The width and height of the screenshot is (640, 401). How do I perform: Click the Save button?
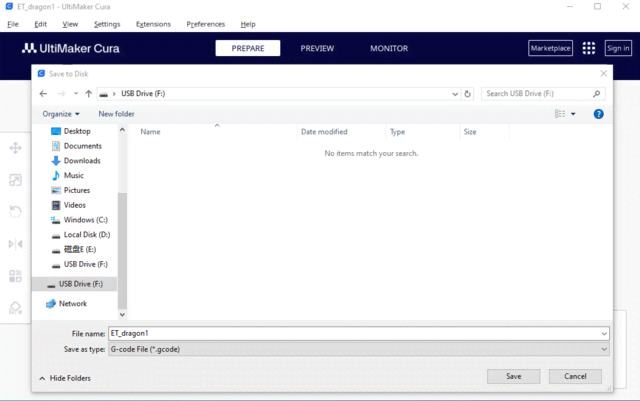point(513,376)
